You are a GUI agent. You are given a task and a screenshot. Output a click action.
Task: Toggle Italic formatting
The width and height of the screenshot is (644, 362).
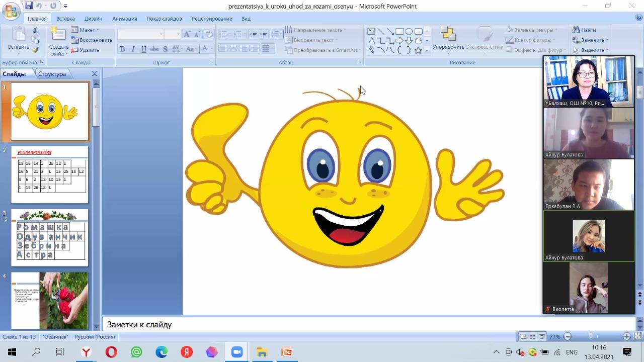click(133, 49)
